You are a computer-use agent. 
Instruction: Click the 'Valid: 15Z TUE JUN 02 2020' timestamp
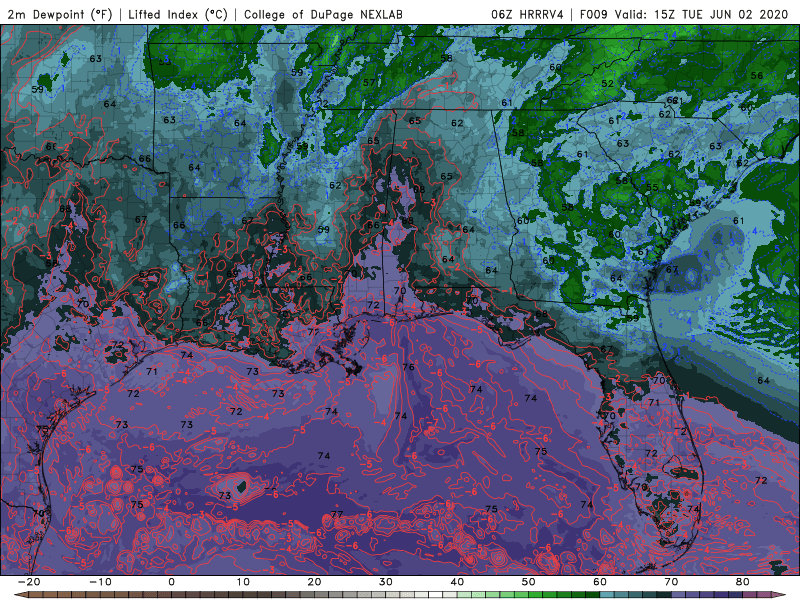[702, 14]
